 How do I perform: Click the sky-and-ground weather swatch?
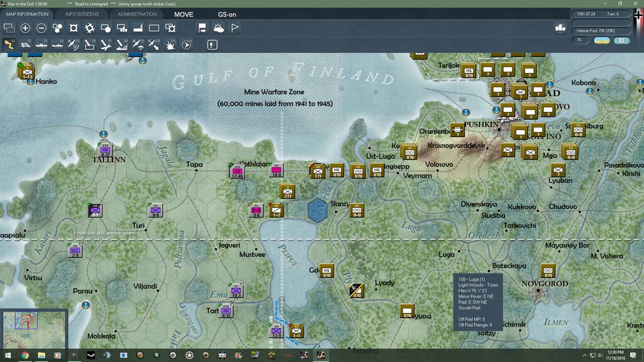(x=602, y=40)
